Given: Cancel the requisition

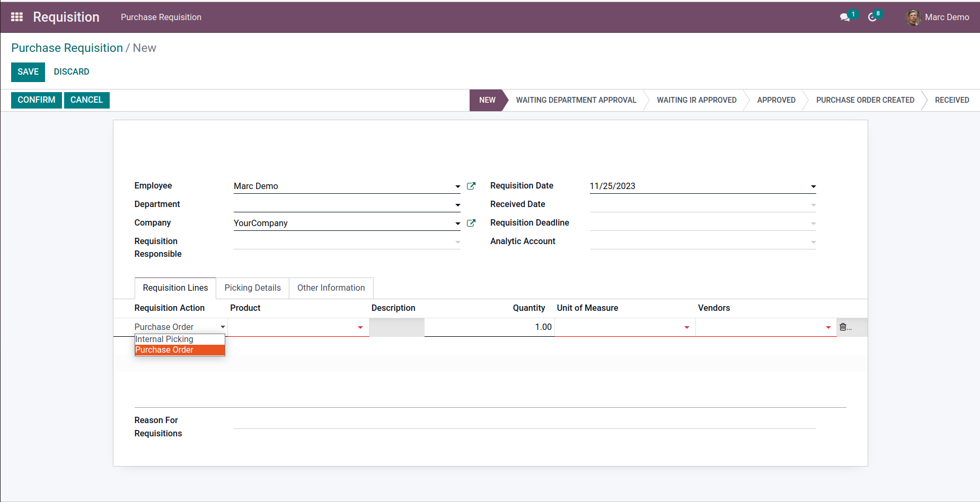Looking at the screenshot, I should click(87, 100).
